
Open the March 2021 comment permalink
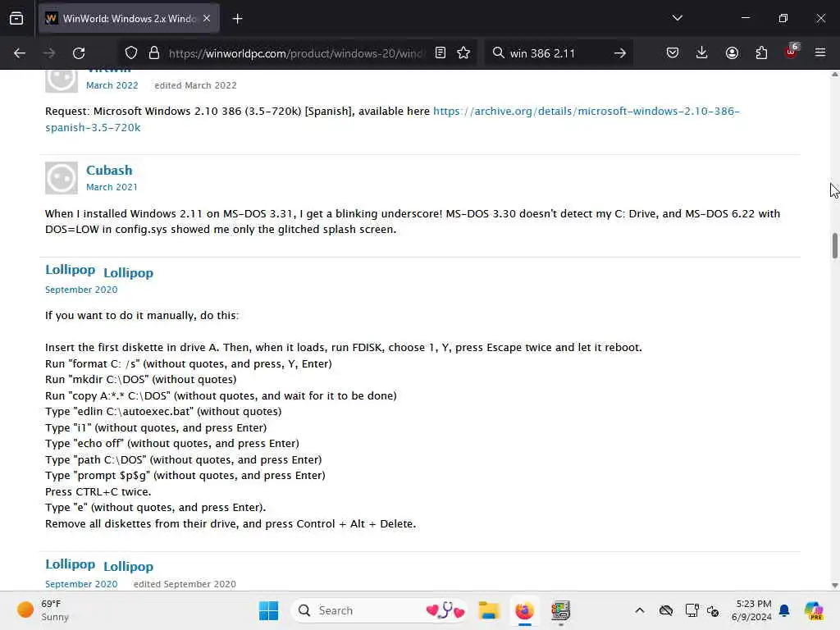click(x=112, y=187)
